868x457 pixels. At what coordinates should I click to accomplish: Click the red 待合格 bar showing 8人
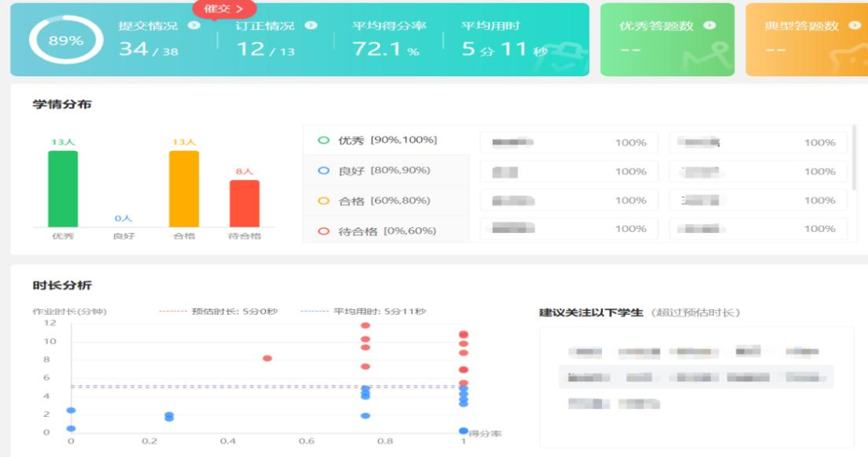click(244, 203)
